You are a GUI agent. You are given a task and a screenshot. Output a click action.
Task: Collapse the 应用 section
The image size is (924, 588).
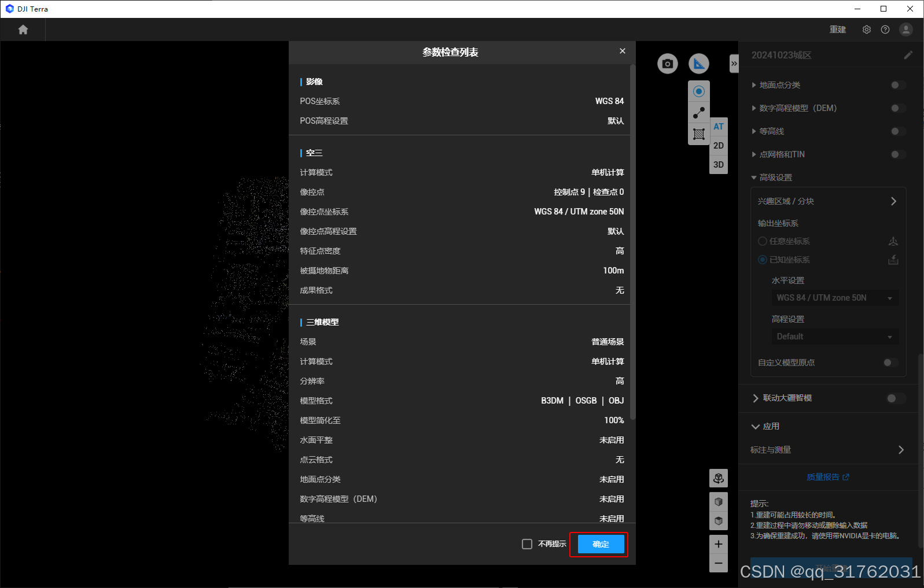click(x=756, y=427)
